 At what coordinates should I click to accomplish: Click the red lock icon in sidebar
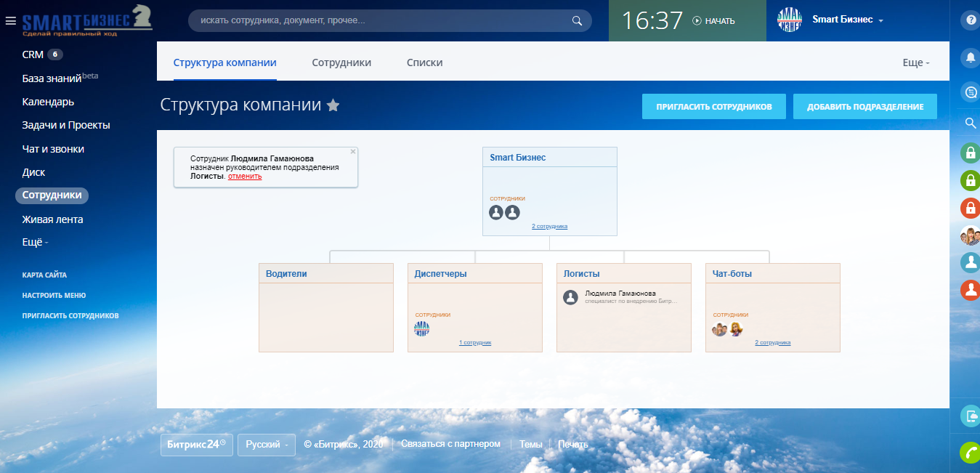coord(970,209)
